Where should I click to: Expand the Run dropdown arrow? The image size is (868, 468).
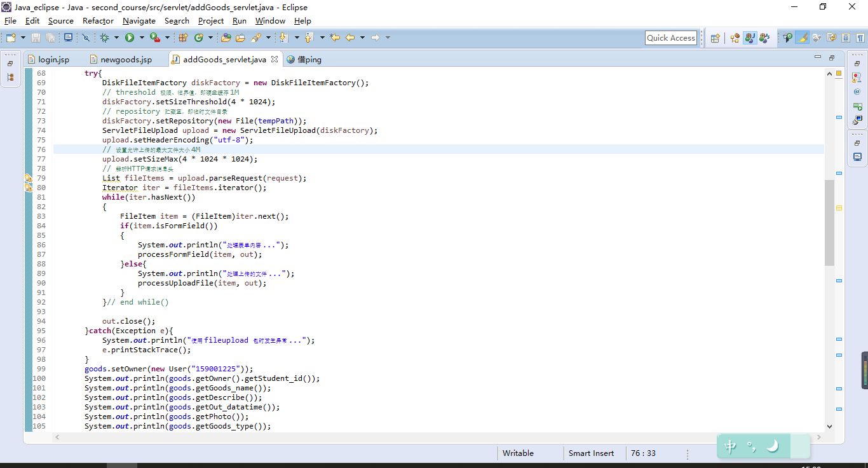pyautogui.click(x=142, y=38)
